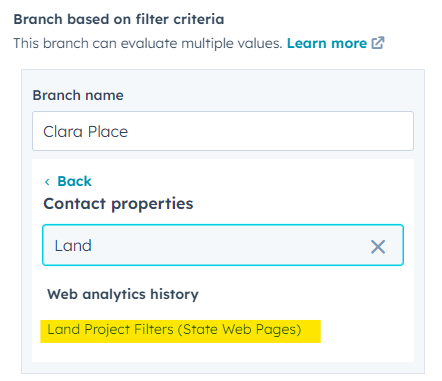Click the left chevron beside Back
Screen dimensions: 442x381
tap(47, 182)
